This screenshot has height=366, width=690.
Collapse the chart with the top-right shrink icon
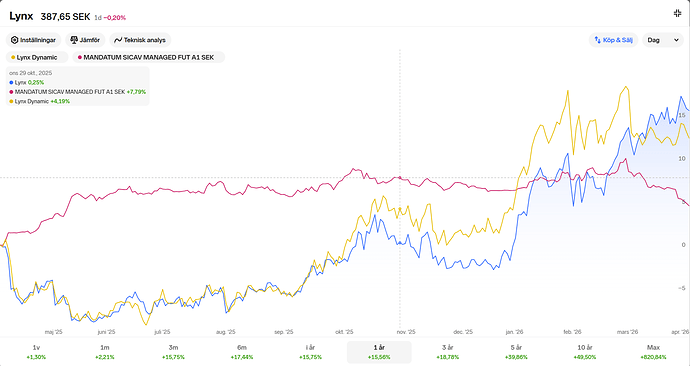[x=678, y=13]
